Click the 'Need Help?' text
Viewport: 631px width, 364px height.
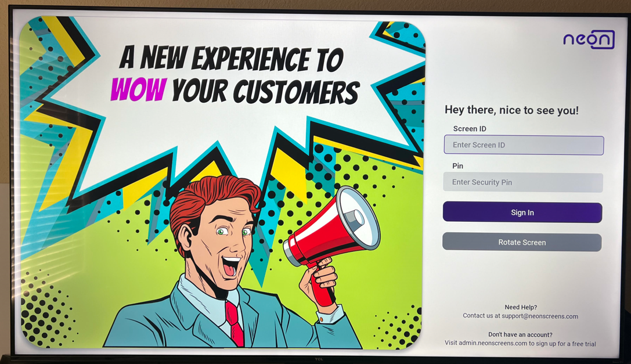click(521, 307)
